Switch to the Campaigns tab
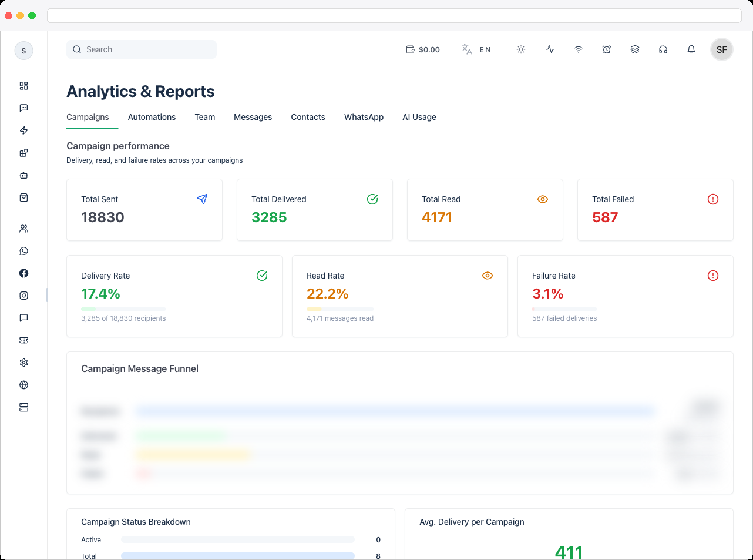Viewport: 753px width, 560px height. click(x=88, y=117)
